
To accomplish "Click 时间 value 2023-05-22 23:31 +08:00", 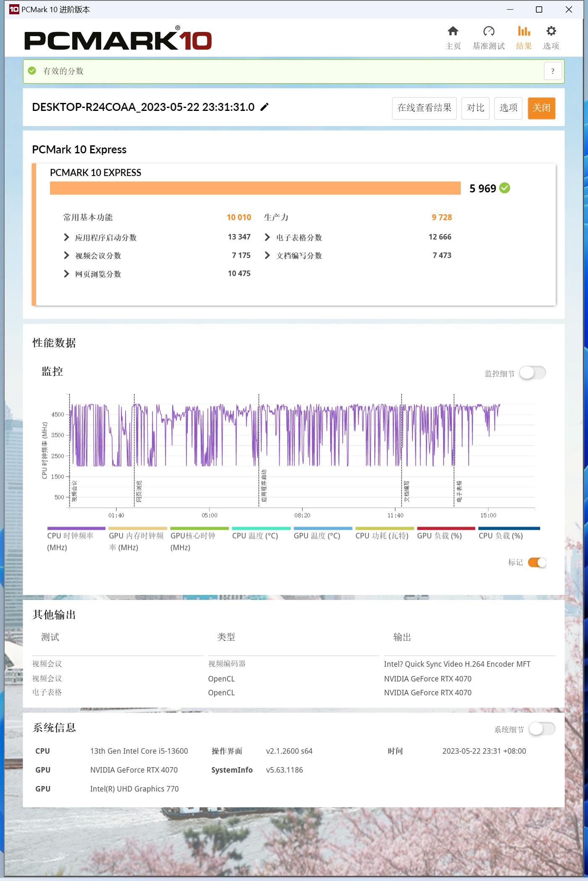I will (484, 751).
